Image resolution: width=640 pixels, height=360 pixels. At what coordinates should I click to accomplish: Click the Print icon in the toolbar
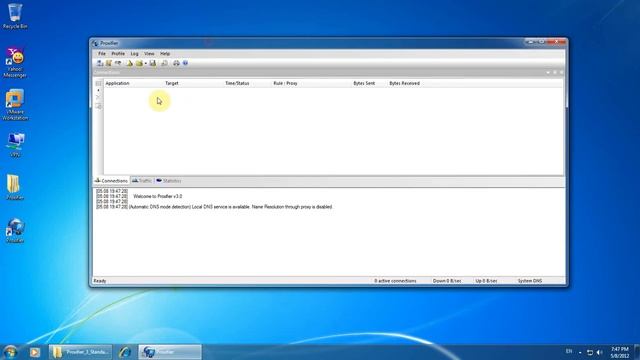point(176,63)
